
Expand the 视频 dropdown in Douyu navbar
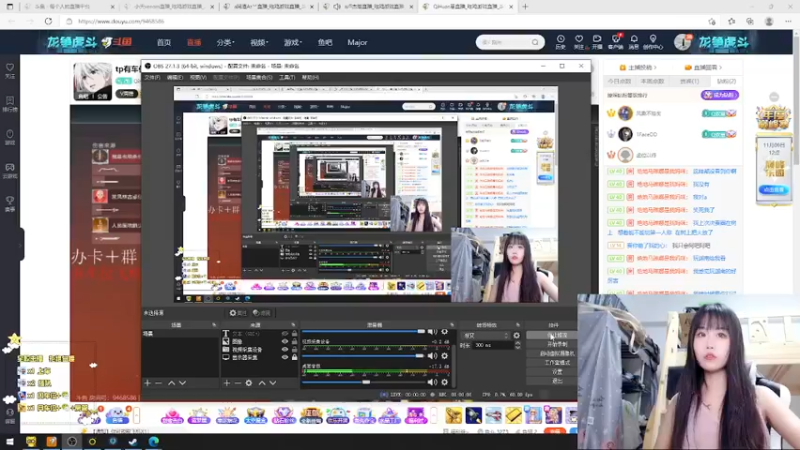click(x=259, y=42)
